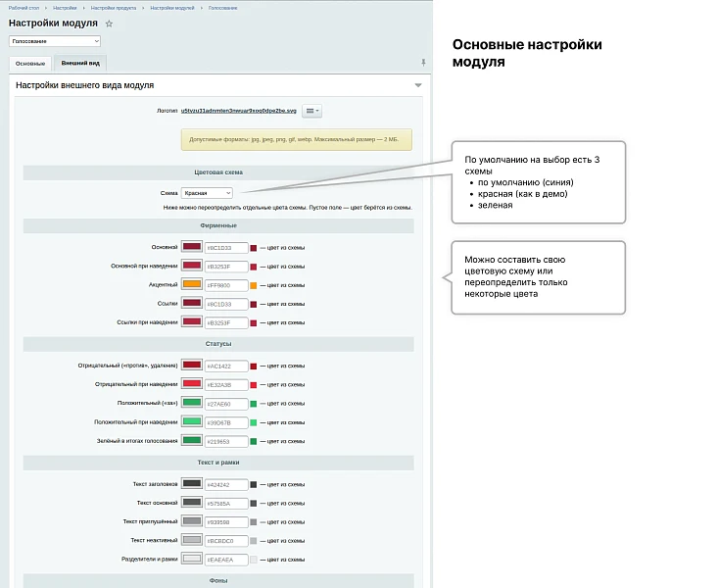Screen dimensions: 718x588
Task: Open color picker for Положительный («за»)
Action: [x=192, y=403]
